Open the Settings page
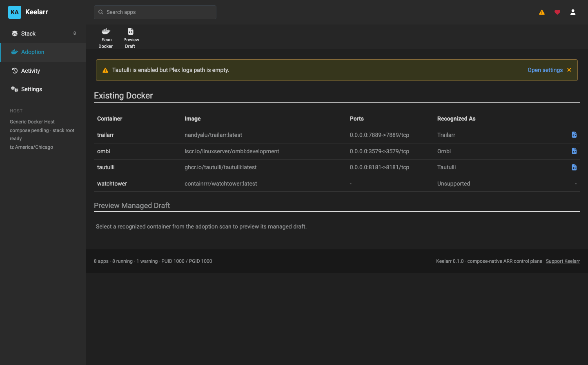The image size is (588, 365). pos(43,89)
